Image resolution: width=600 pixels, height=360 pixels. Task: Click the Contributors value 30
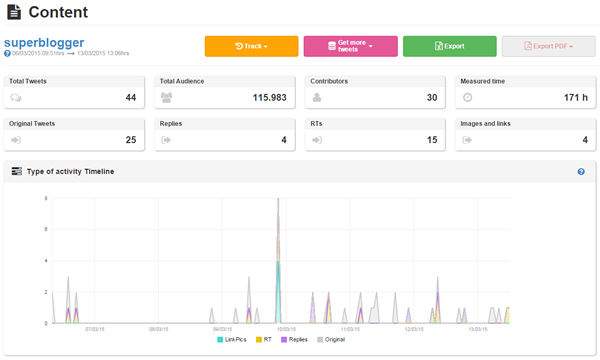[432, 98]
